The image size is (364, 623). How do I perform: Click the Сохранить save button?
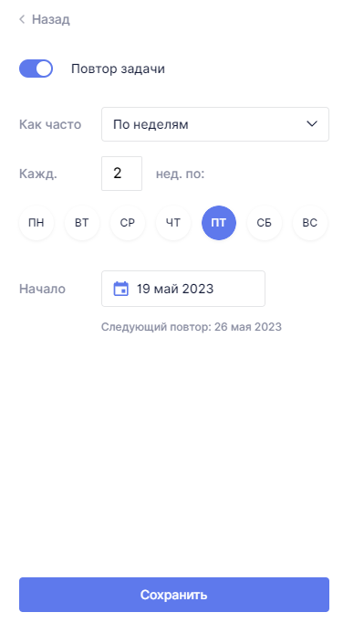click(x=174, y=595)
